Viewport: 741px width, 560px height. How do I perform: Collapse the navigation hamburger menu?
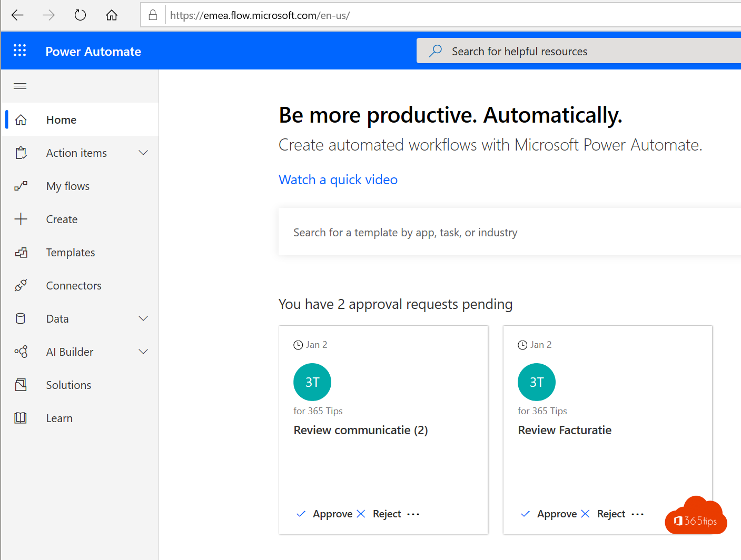20,86
